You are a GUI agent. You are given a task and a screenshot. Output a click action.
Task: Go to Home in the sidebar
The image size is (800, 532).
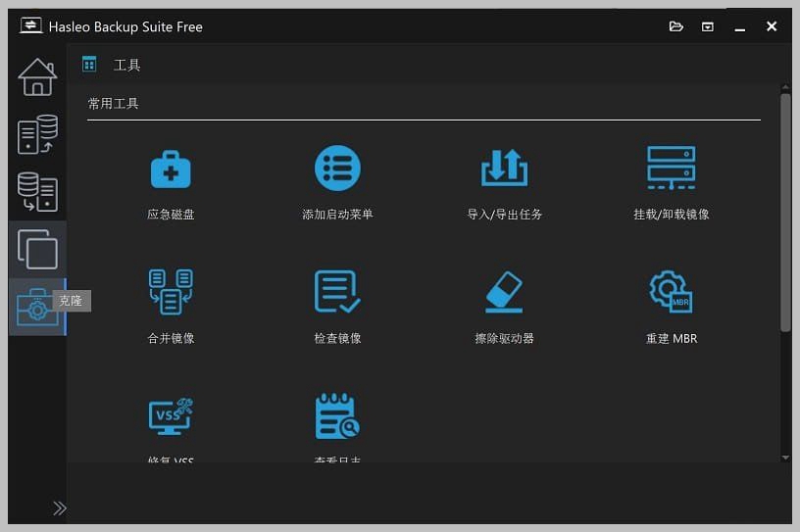point(37,77)
